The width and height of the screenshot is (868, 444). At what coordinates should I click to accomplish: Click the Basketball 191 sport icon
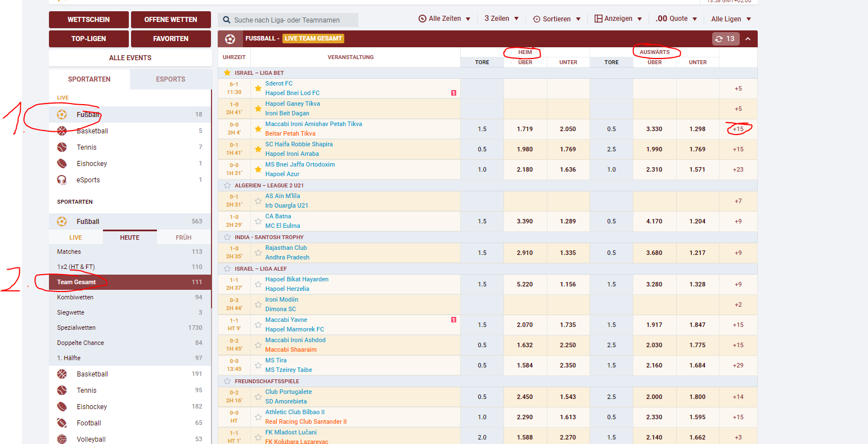[x=62, y=374]
